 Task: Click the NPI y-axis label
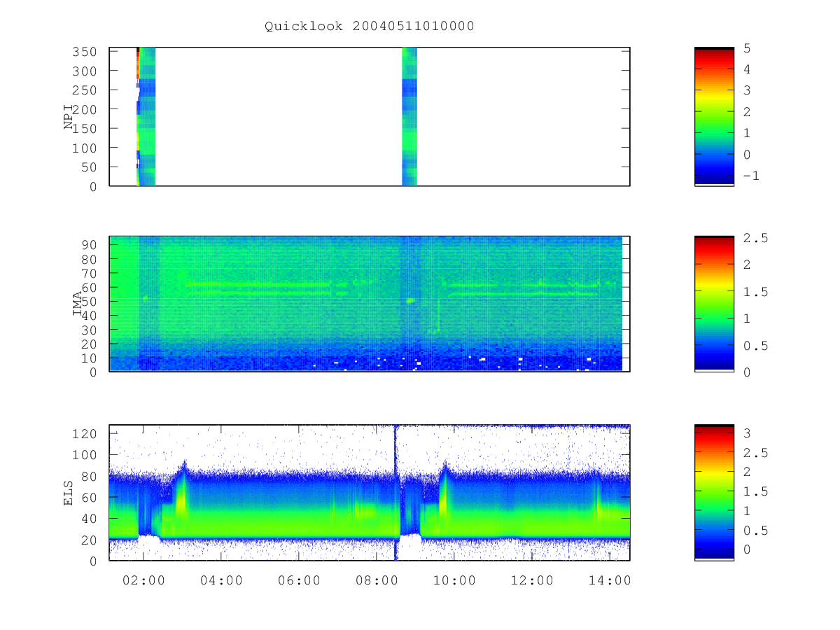69,117
